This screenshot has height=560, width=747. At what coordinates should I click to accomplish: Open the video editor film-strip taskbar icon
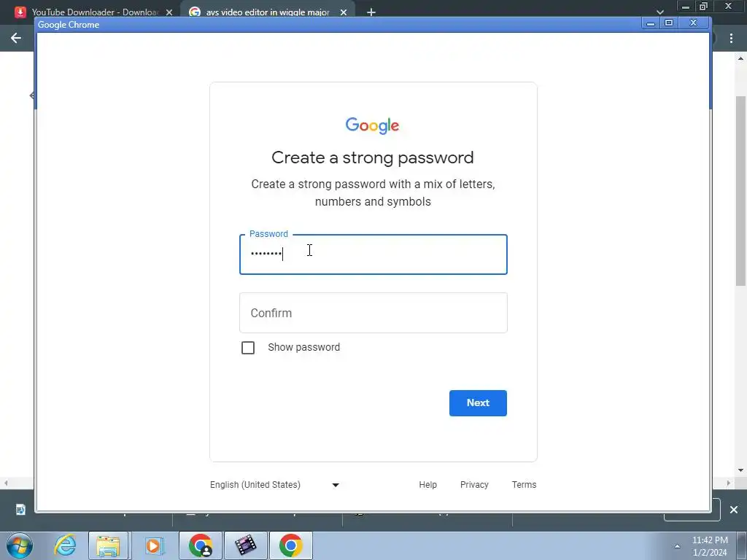pyautogui.click(x=246, y=545)
